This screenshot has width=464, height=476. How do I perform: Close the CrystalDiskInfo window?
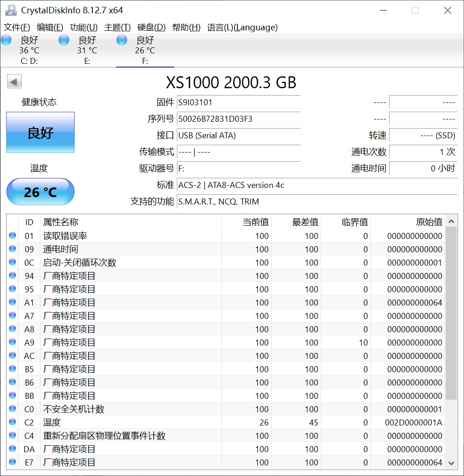(x=447, y=10)
